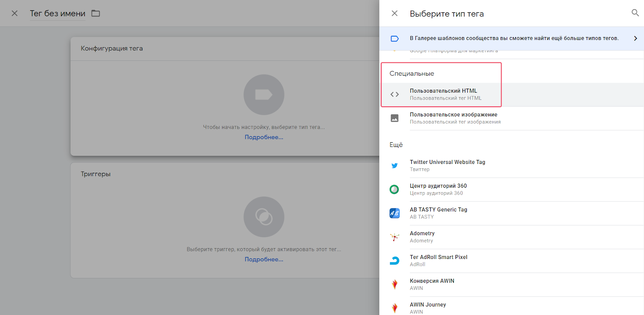The width and height of the screenshot is (644, 315).
Task: Click the triggers placeholder circle icon
Action: 264,217
